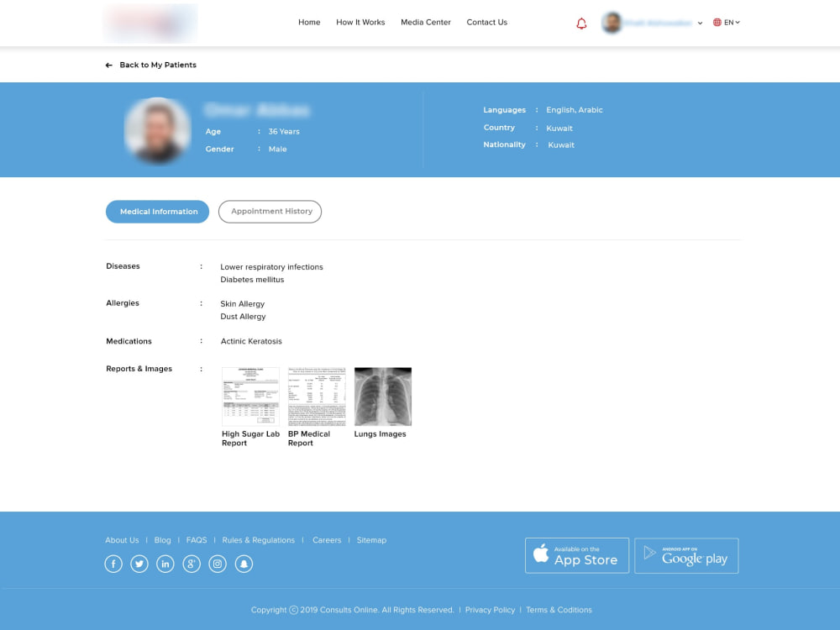Expand the user account dropdown chevron
This screenshot has width=840, height=630.
(700, 23)
